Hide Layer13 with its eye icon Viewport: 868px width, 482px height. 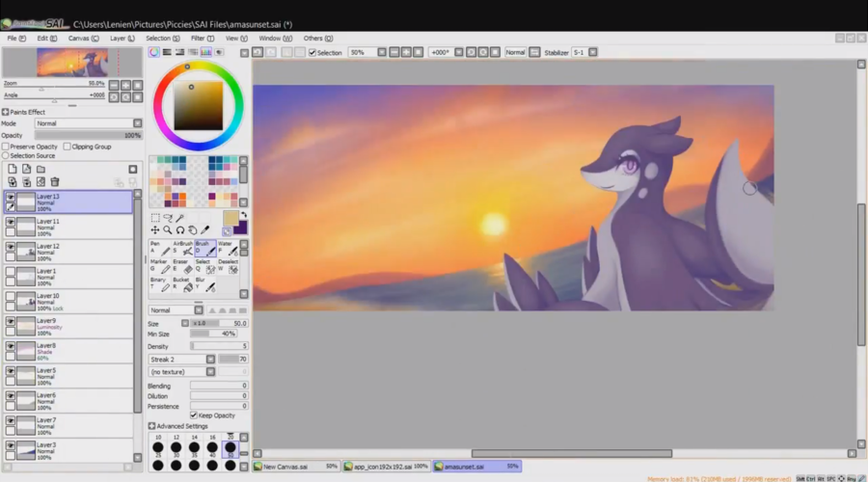(x=11, y=197)
